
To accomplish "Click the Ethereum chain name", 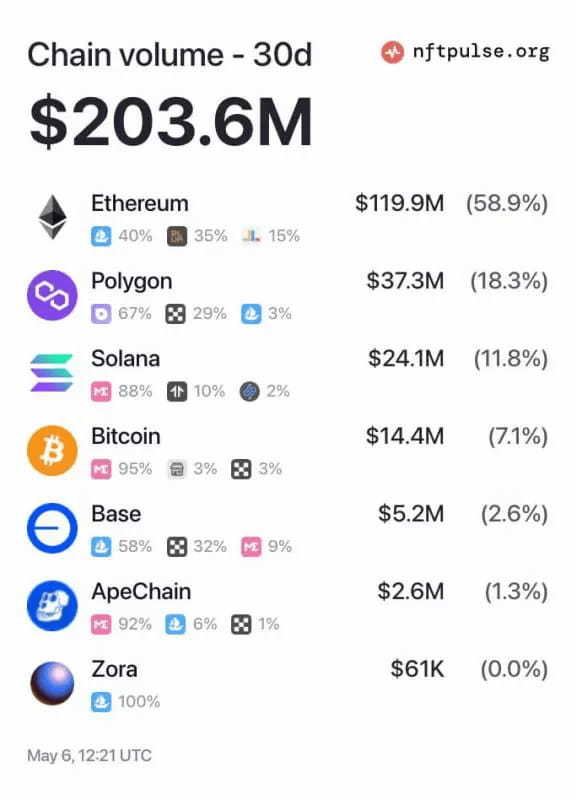I will 140,204.
